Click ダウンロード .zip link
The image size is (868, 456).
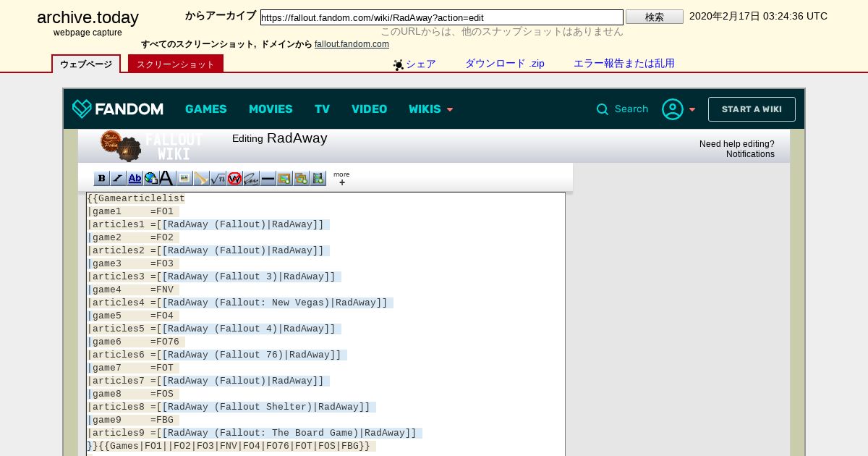pyautogui.click(x=505, y=64)
